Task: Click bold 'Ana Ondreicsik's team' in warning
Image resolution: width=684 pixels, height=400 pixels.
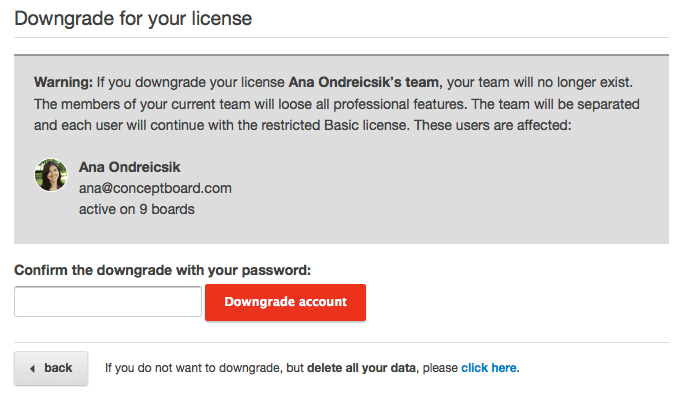Action: pos(366,82)
